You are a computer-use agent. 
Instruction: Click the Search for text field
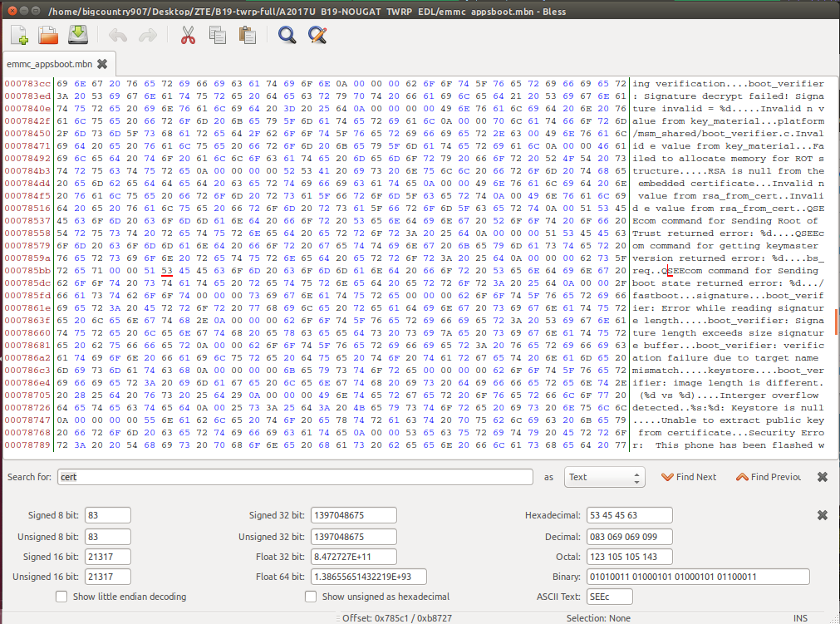coord(295,477)
